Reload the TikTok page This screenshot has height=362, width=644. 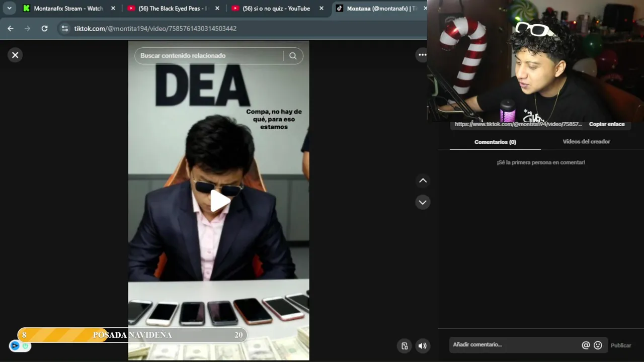(44, 29)
